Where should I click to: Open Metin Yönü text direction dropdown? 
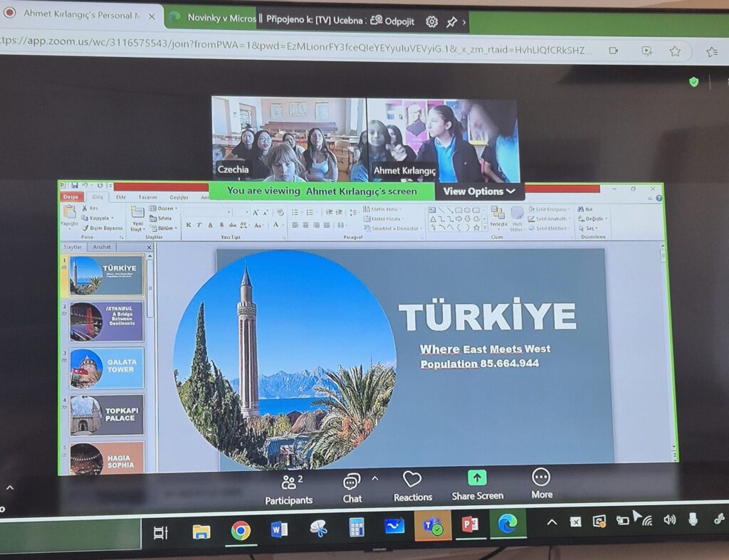[x=382, y=209]
